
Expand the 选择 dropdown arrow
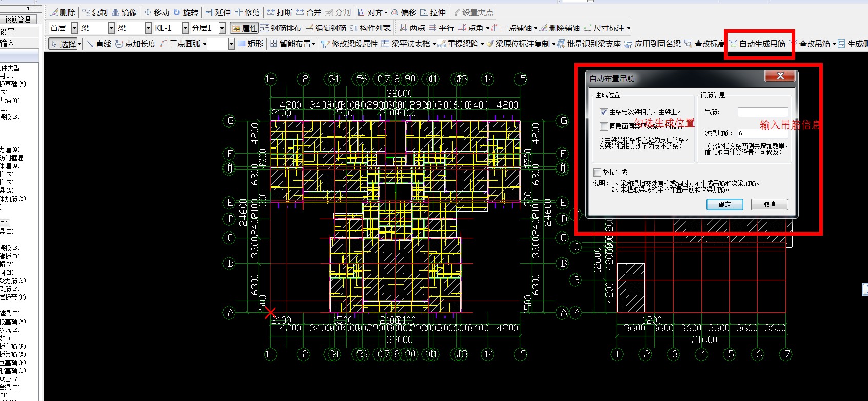[79, 44]
